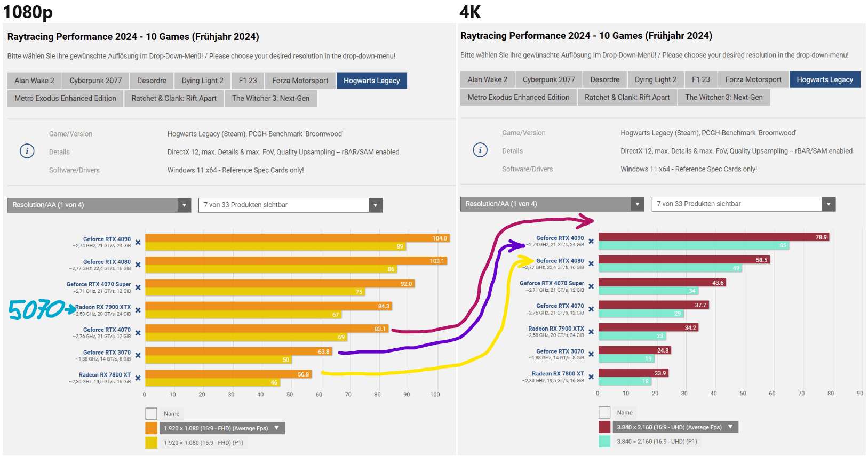
Task: Select Cyberpunk 2077 tab in 4K panel
Action: (x=549, y=79)
